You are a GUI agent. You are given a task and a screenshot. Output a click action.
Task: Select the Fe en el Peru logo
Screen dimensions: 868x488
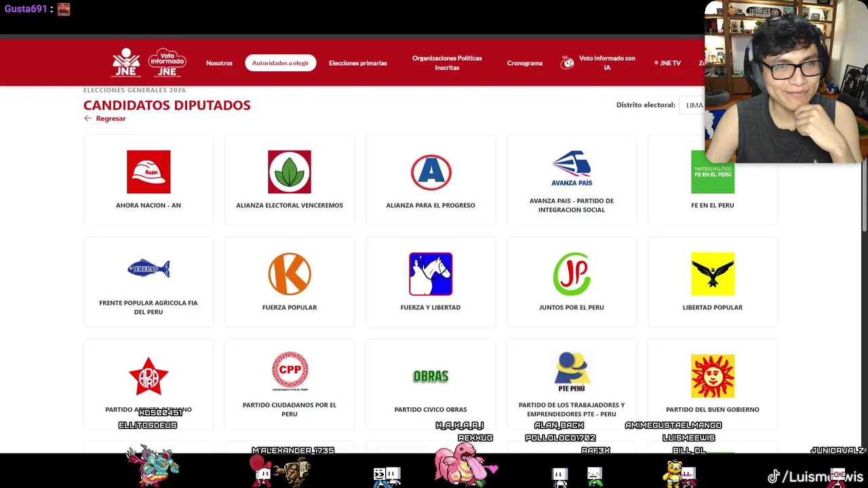click(x=713, y=172)
